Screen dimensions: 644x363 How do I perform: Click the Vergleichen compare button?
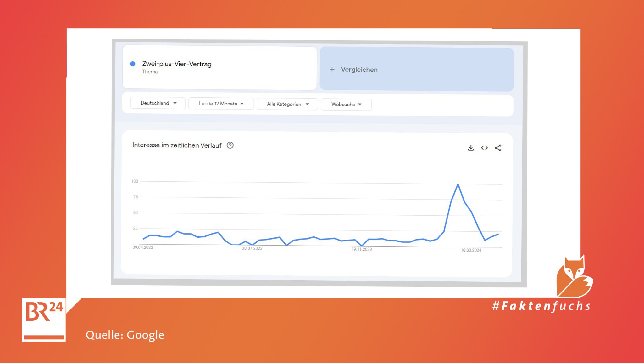click(417, 69)
